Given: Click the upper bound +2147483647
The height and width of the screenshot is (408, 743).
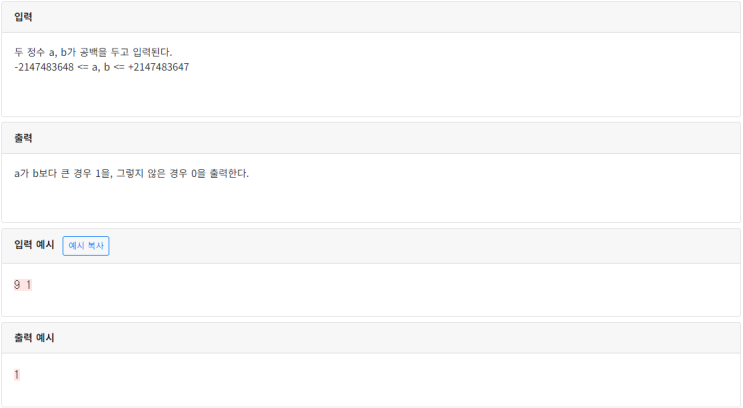Looking at the screenshot, I should [158, 67].
